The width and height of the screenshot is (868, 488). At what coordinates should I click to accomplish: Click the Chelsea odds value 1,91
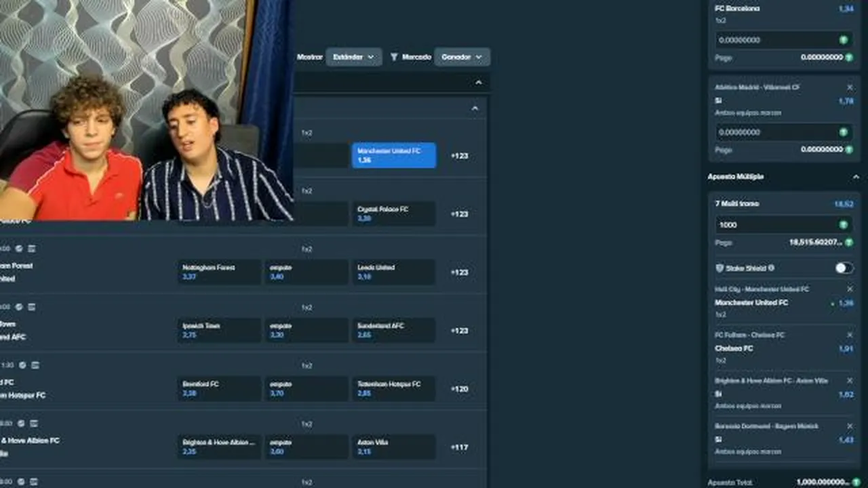point(846,348)
